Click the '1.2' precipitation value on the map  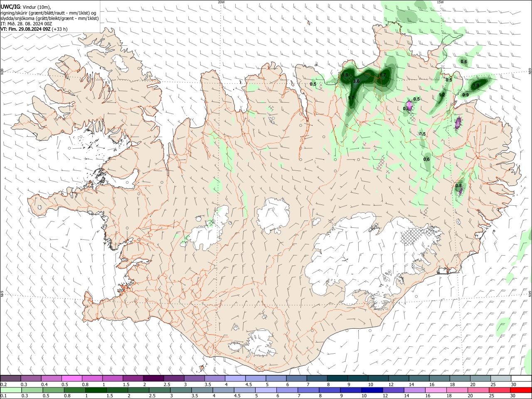442,95
